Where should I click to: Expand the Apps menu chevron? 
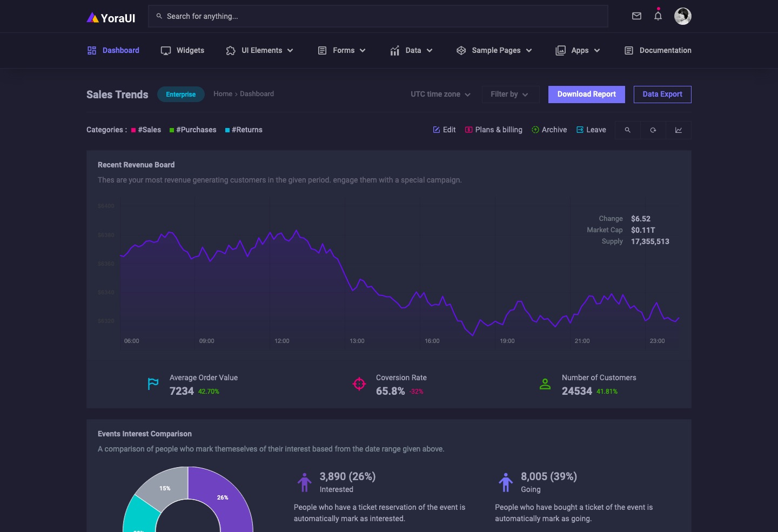click(x=597, y=51)
